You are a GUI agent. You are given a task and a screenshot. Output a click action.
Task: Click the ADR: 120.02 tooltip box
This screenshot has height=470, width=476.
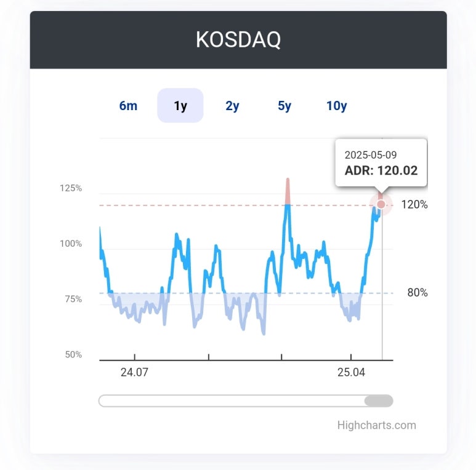pyautogui.click(x=381, y=162)
